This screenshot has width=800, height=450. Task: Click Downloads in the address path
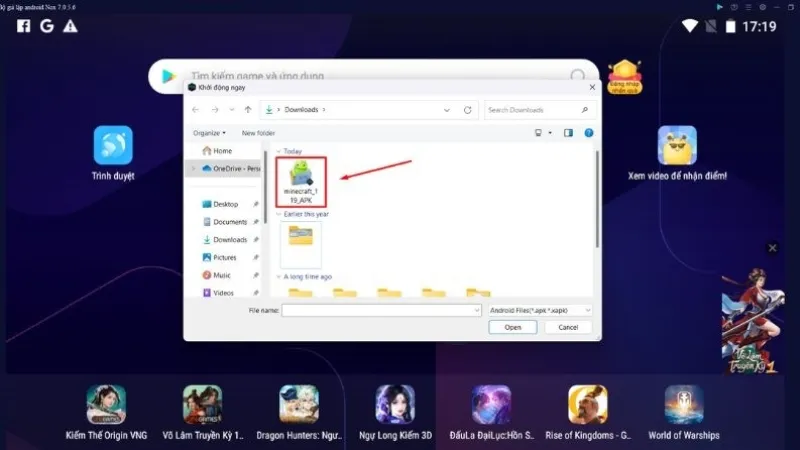pyautogui.click(x=301, y=110)
